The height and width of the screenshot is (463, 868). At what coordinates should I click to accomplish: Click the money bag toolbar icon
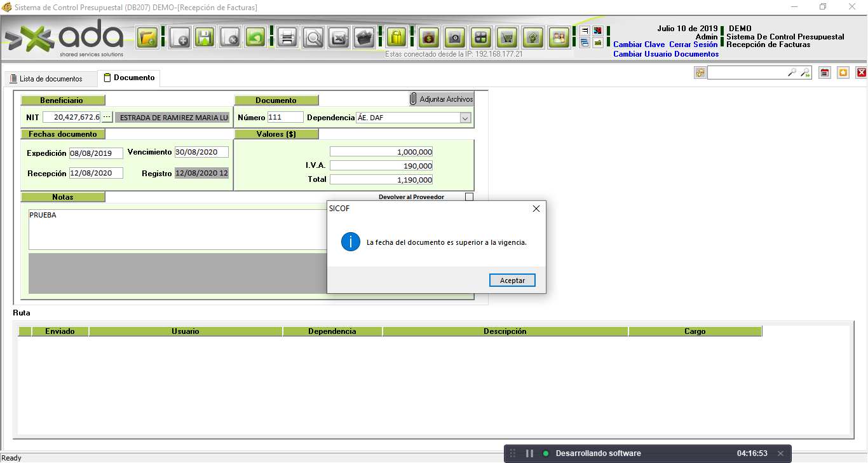pos(428,38)
